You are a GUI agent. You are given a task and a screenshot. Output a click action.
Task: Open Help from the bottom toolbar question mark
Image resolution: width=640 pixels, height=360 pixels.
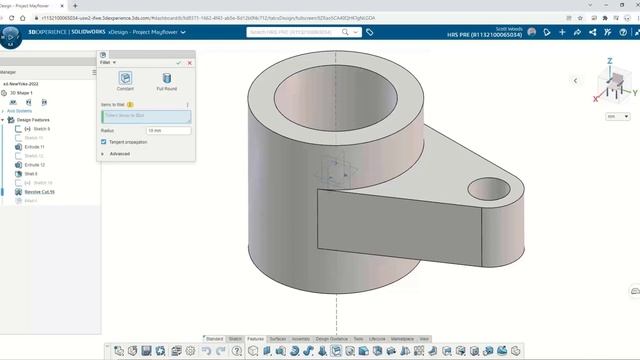click(x=237, y=351)
